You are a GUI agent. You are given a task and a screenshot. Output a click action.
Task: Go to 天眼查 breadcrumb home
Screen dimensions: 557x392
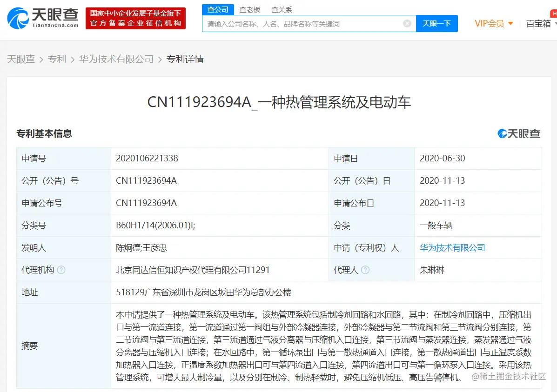click(x=21, y=59)
